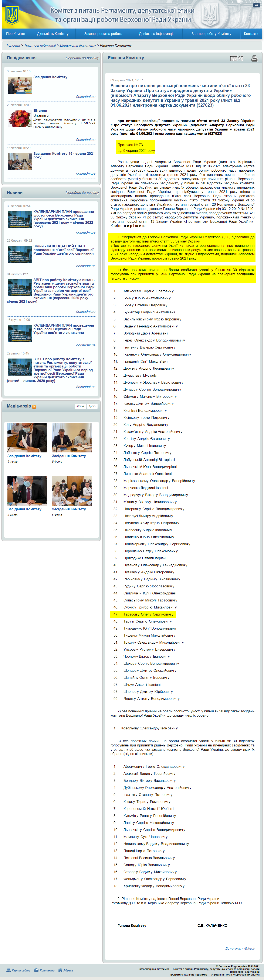The image size is (264, 980).
Task: Click the УКР language badge in the banner
Action: 256,5
